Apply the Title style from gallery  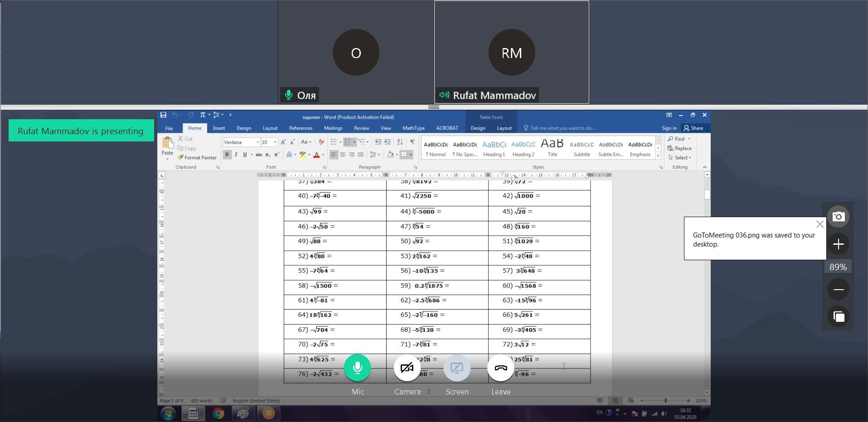pos(552,148)
